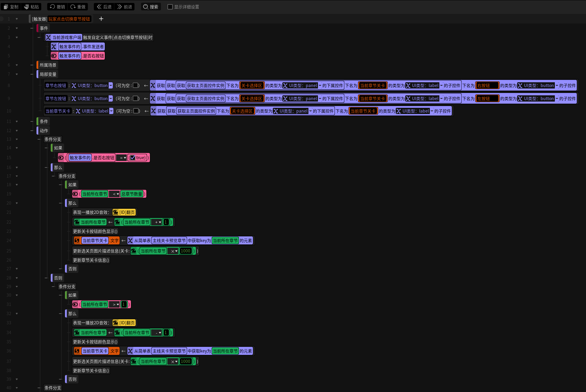This screenshot has height=392, width=586.
Task: Redo with the 重做 arrow icon
Action: [x=73, y=7]
